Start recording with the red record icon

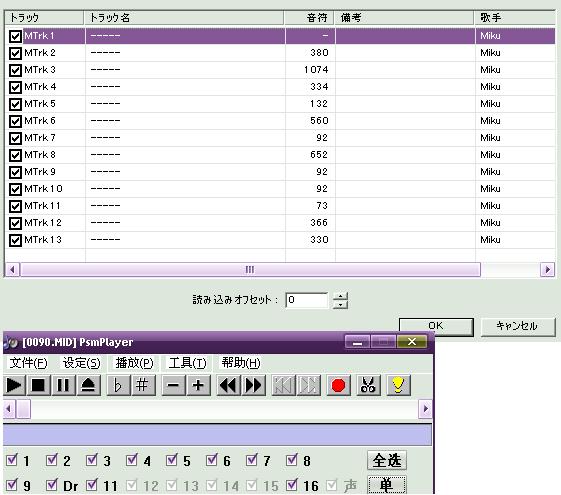(338, 385)
